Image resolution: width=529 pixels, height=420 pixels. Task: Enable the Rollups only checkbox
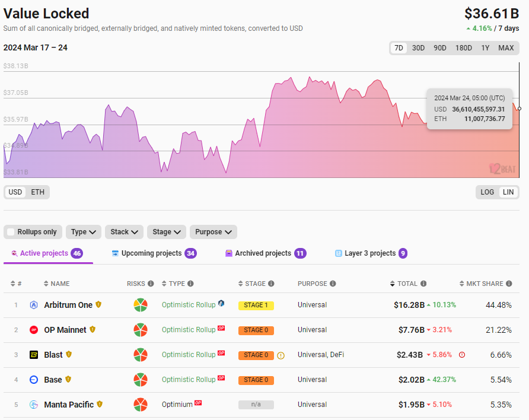coord(11,232)
